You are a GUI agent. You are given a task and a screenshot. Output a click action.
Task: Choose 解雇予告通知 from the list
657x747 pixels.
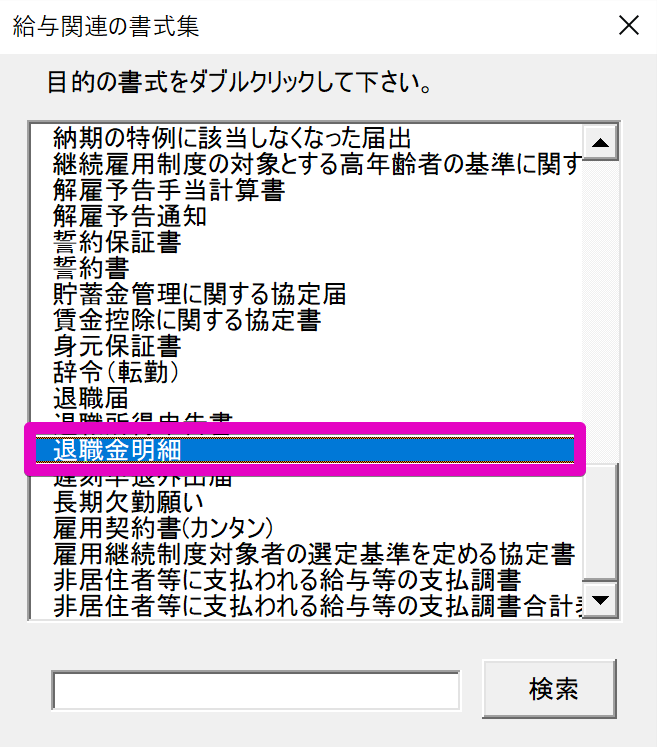tap(130, 216)
